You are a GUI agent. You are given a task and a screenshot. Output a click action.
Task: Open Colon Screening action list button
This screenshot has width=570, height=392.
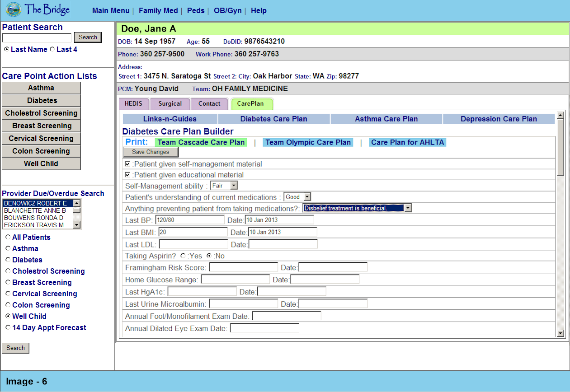[41, 151]
